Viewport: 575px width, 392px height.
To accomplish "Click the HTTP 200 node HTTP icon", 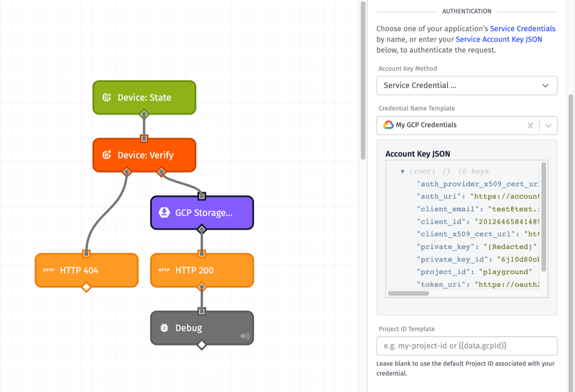I will pos(164,270).
